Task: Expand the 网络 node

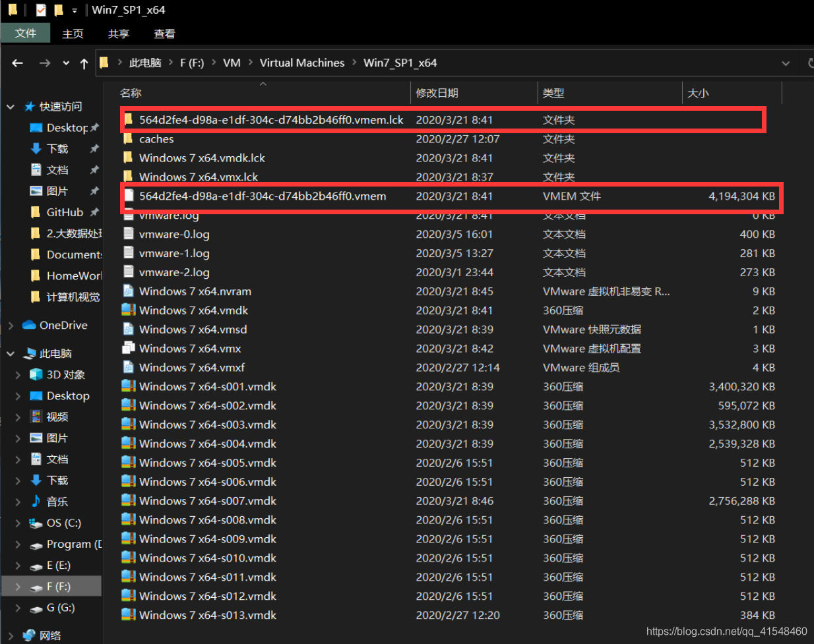Action: [11, 635]
